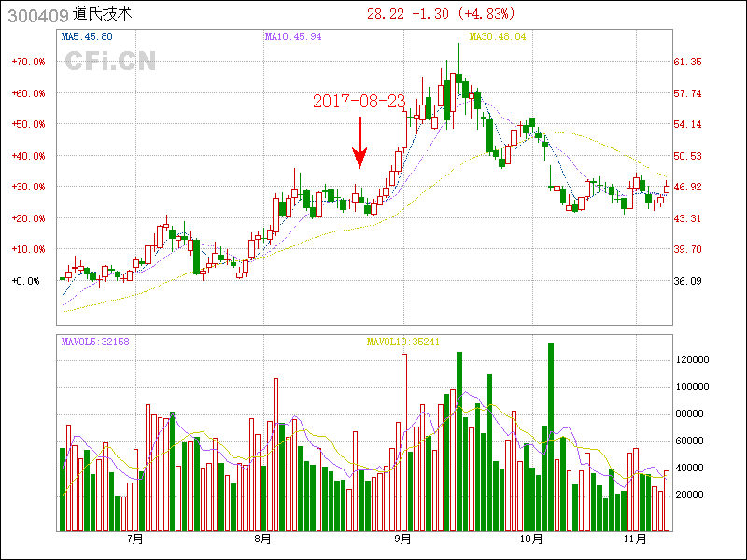The width and height of the screenshot is (747, 560).
Task: Click the 9月 time axis label
Action: click(402, 539)
